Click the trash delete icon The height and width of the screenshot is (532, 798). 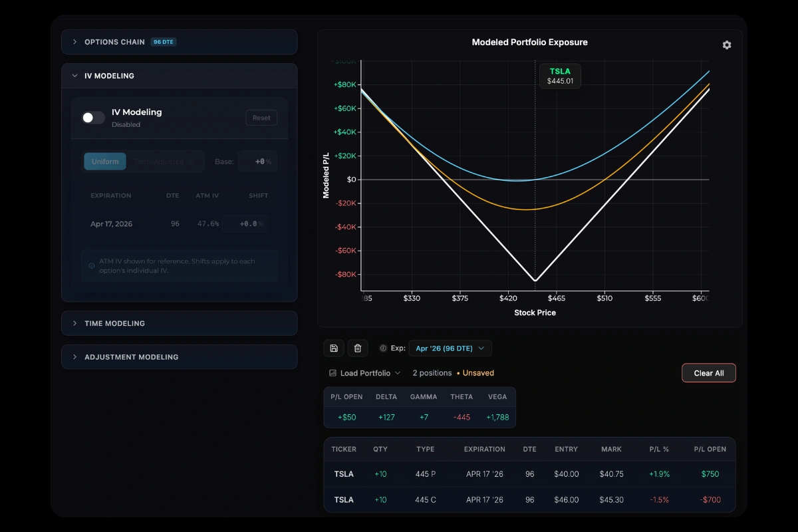pyautogui.click(x=358, y=348)
